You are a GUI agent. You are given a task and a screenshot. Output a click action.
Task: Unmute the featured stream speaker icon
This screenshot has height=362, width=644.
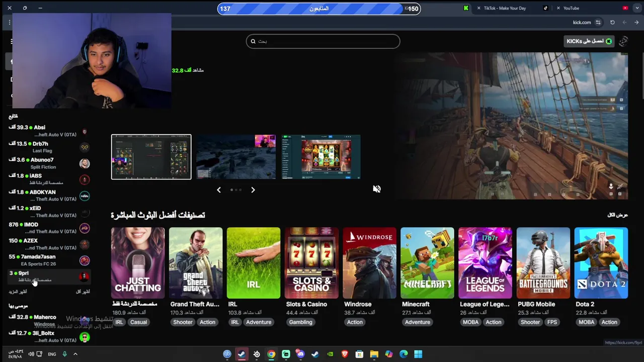pyautogui.click(x=377, y=189)
